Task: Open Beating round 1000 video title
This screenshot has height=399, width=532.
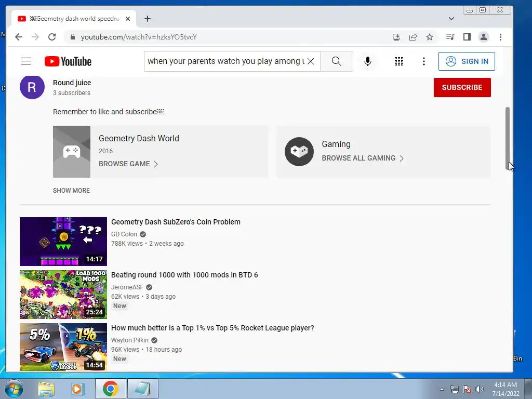Action: (184, 275)
